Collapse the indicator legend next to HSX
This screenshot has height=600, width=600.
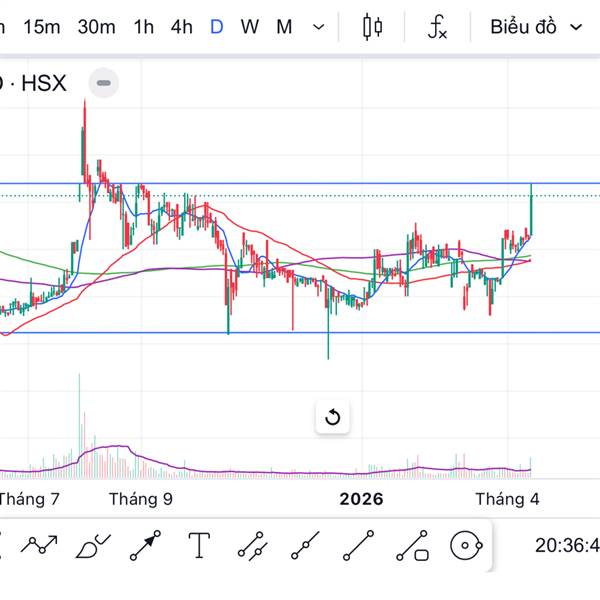tap(104, 83)
